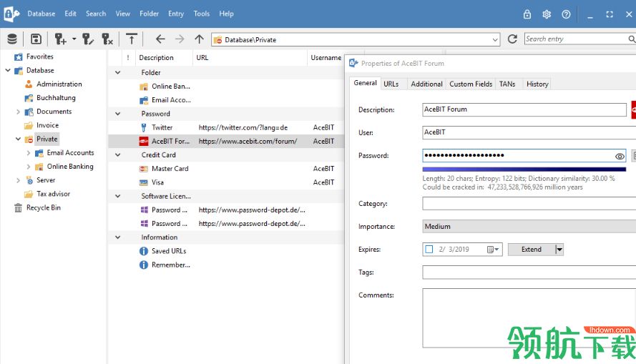This screenshot has height=364, width=636.
Task: Switch to the Custom Fields tab
Action: point(471,84)
